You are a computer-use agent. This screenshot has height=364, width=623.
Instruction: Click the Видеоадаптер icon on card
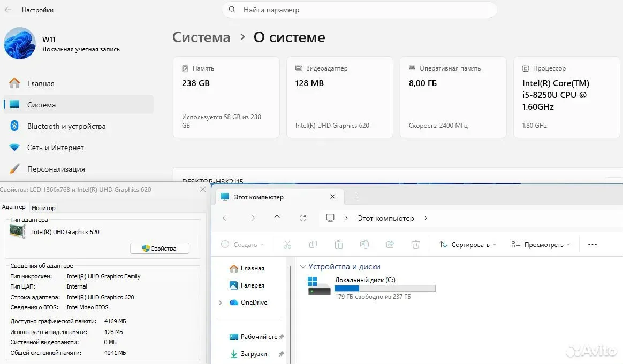[x=299, y=68]
